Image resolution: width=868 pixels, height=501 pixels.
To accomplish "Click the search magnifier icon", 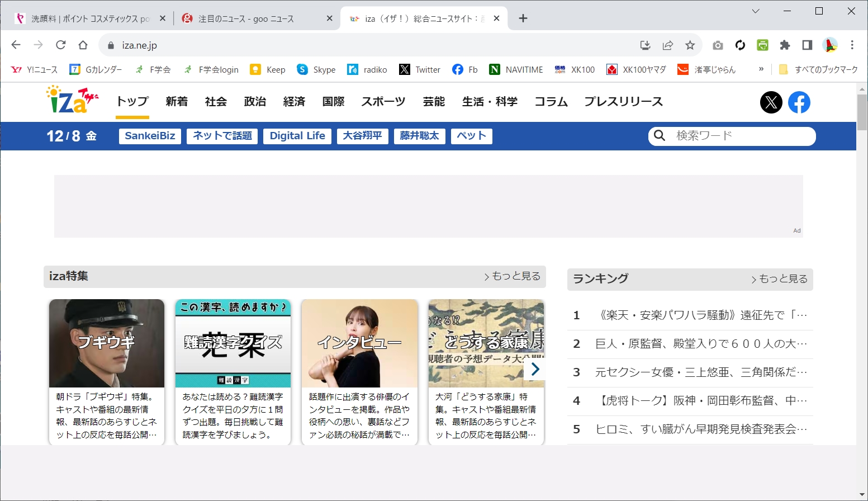I will click(660, 135).
